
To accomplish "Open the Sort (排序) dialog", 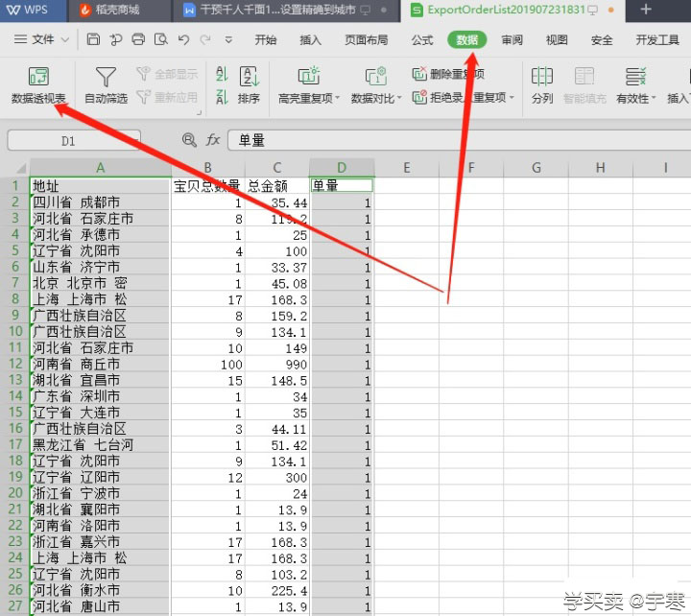I will tap(249, 86).
